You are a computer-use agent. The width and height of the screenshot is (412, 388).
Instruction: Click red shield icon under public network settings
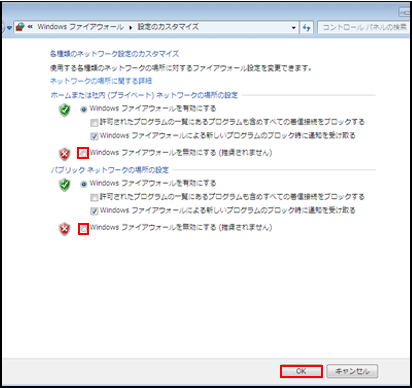[65, 229]
